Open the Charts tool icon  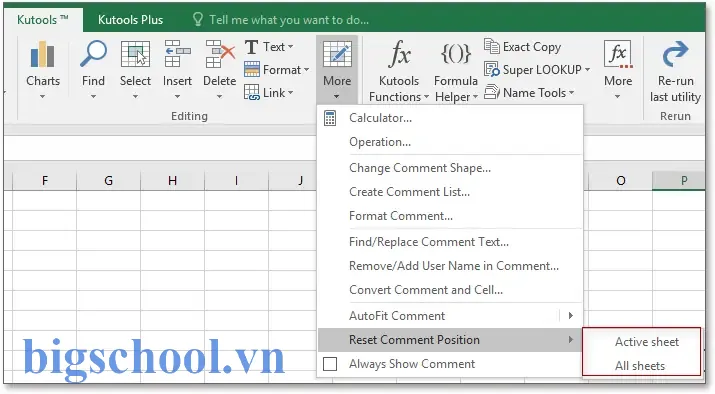43,54
